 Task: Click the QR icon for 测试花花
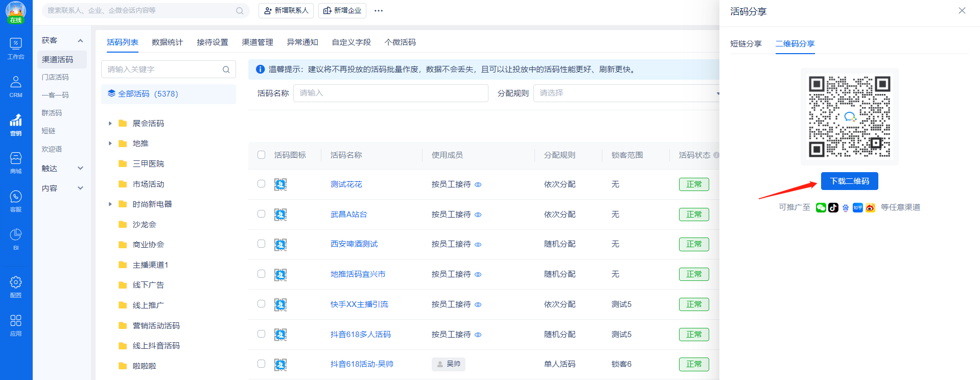click(281, 184)
